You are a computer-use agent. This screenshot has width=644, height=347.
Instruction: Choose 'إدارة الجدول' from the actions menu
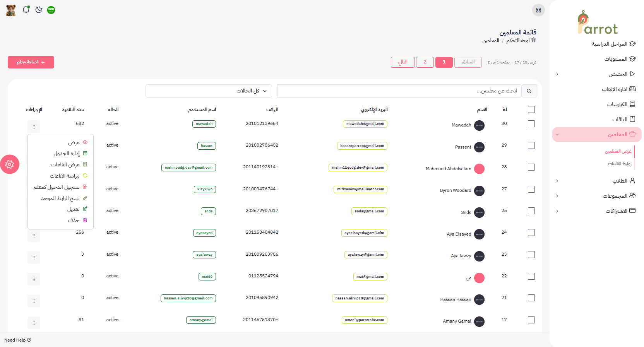tap(67, 154)
